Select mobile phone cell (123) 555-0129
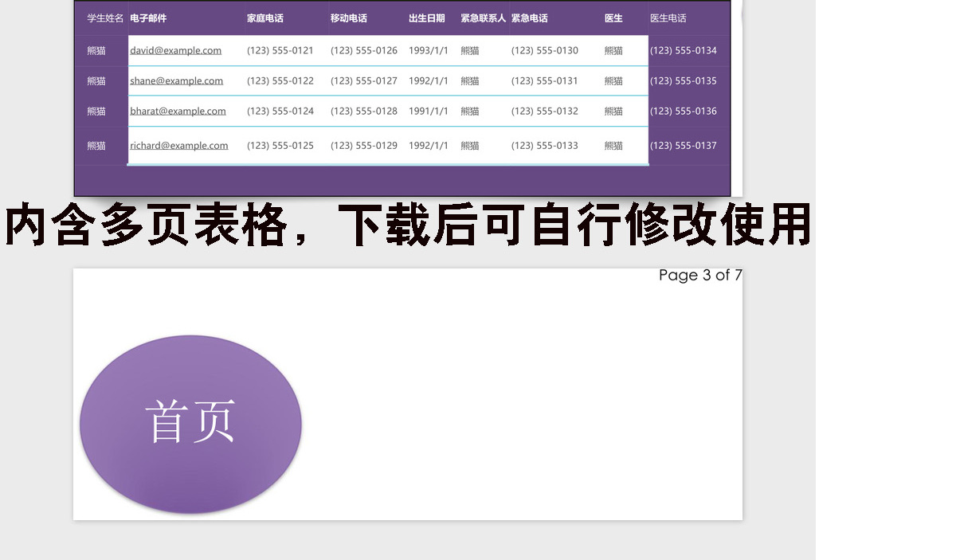Viewport: 956px width, 560px height. [x=364, y=145]
